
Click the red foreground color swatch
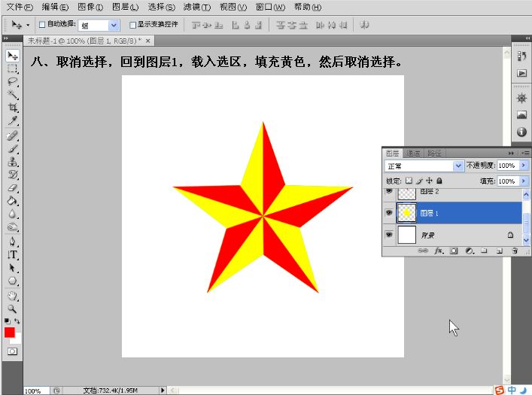[x=9, y=332]
